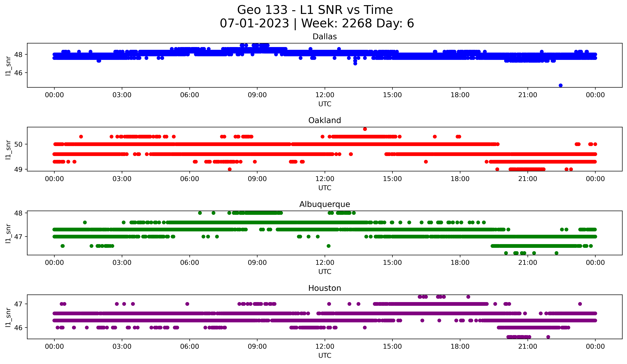Image resolution: width=627 pixels, height=364 pixels.
Task: Select the Houston subplot title
Action: (324, 288)
